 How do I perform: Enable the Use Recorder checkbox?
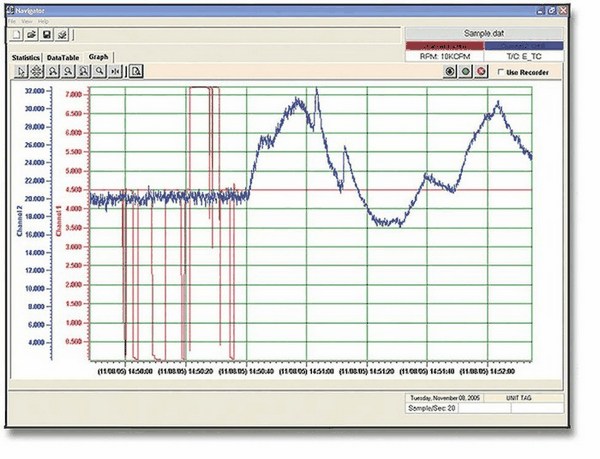[x=500, y=72]
